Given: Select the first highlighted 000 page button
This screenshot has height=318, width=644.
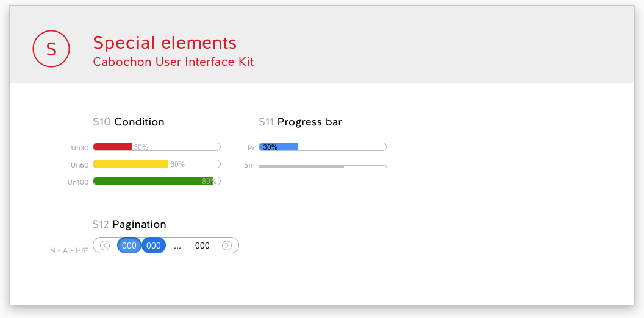Looking at the screenshot, I should coord(129,246).
